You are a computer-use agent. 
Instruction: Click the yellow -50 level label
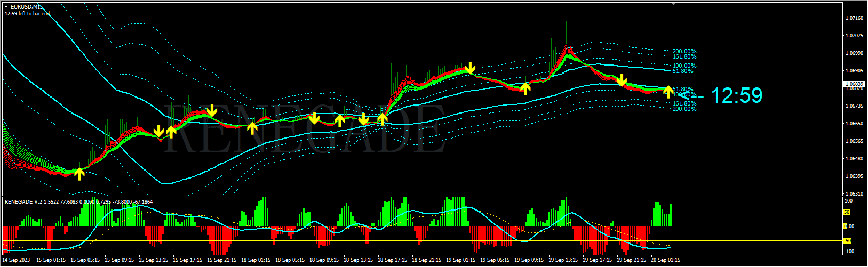pos(847,241)
